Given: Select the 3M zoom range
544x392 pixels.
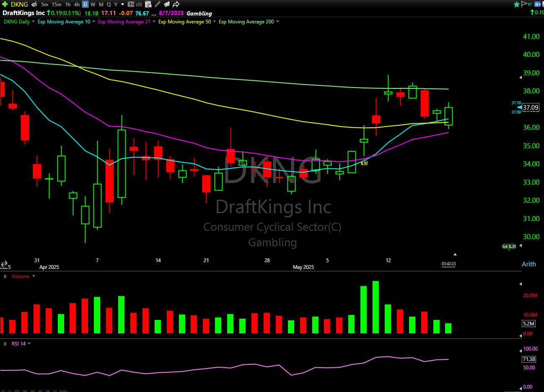Looking at the screenshot, I should point(32,391).
